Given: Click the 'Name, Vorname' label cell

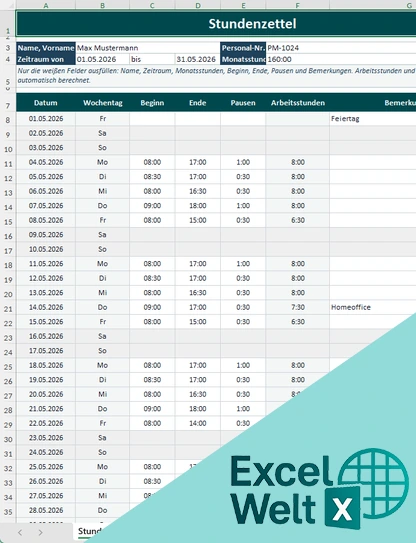Looking at the screenshot, I should click(x=46, y=48).
